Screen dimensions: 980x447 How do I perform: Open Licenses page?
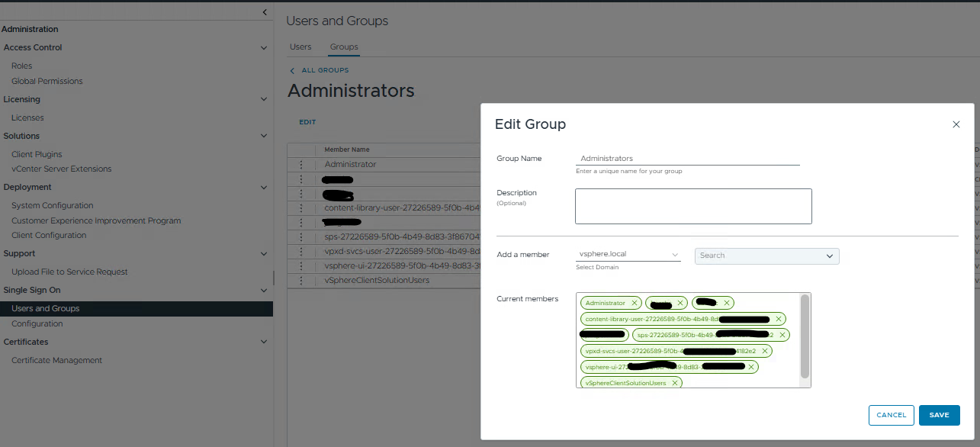27,117
